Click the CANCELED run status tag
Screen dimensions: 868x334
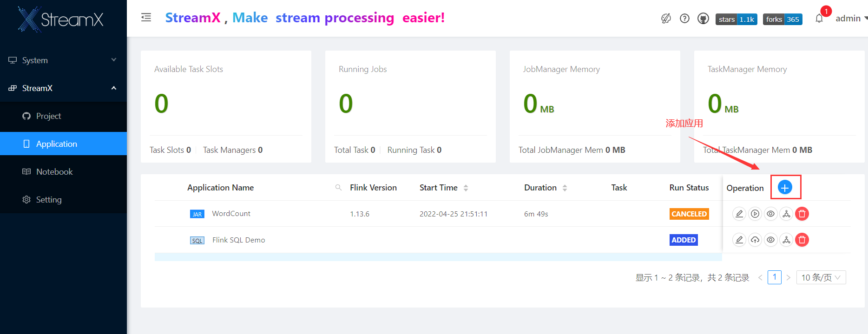click(x=689, y=214)
